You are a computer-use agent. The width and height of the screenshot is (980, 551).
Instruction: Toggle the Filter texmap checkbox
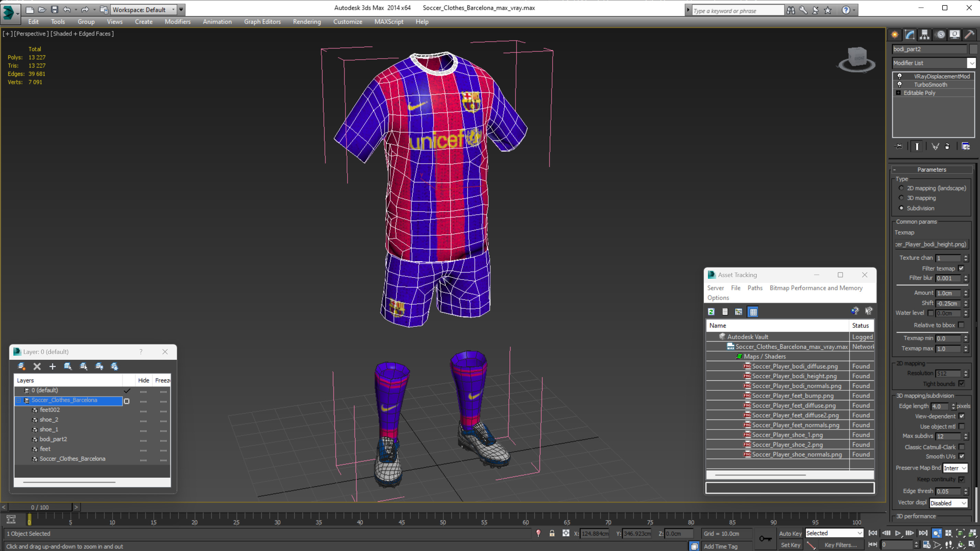pos(961,268)
